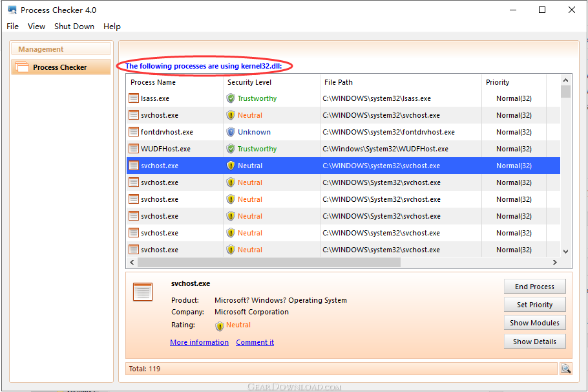The image size is (588, 392).
Task: Click Normal(32) priority for fontdrvhost.exe
Action: pos(514,132)
